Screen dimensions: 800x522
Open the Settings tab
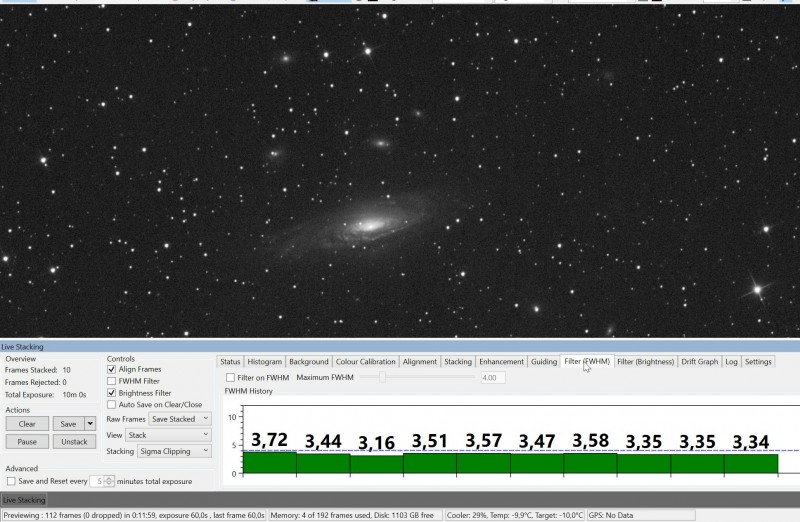click(758, 362)
